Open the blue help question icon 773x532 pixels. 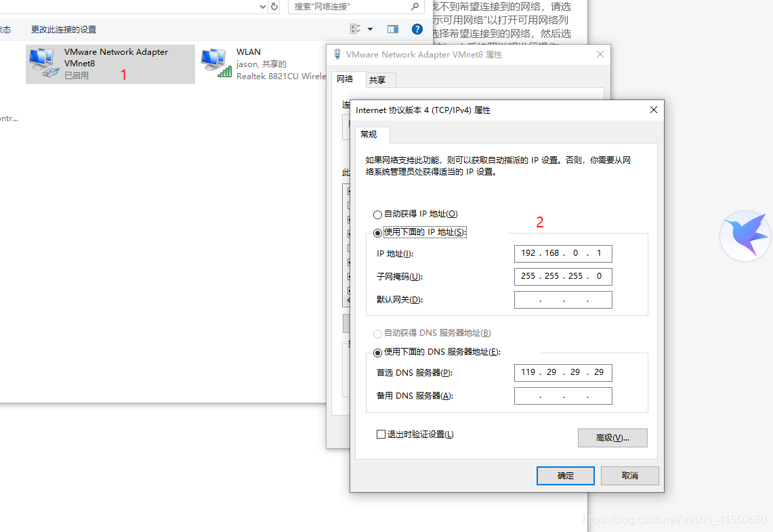417,29
